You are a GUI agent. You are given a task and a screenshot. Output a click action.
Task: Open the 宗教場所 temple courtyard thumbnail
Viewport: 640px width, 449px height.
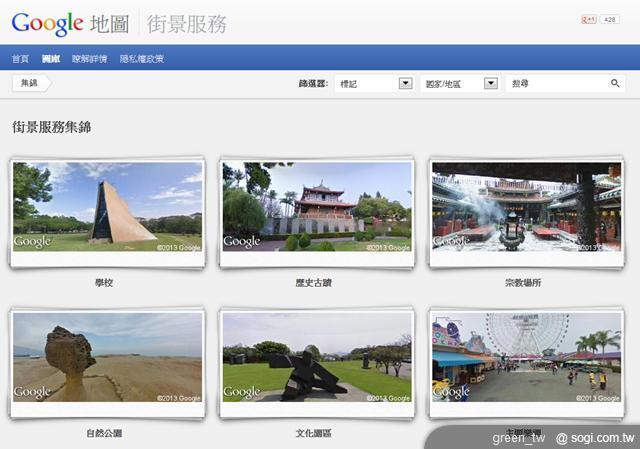pos(525,206)
